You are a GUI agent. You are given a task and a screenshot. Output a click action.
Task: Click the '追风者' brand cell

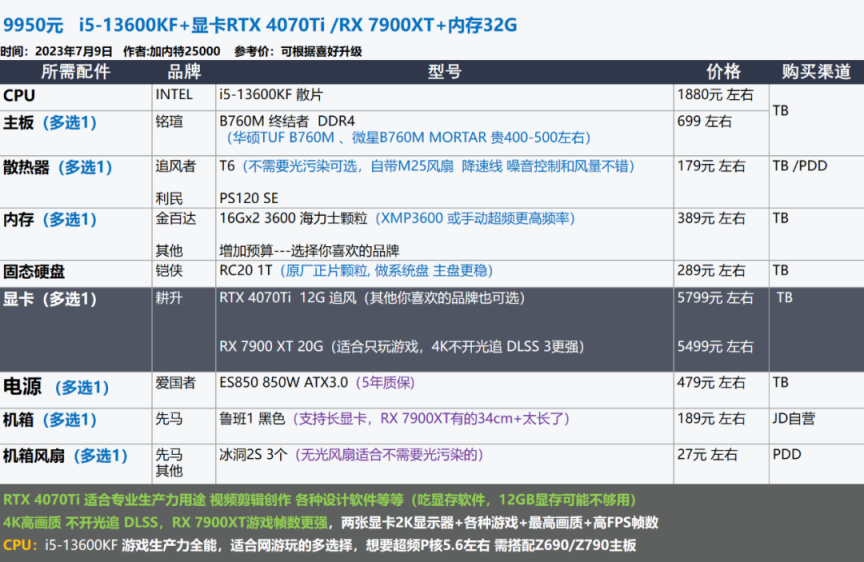[176, 166]
